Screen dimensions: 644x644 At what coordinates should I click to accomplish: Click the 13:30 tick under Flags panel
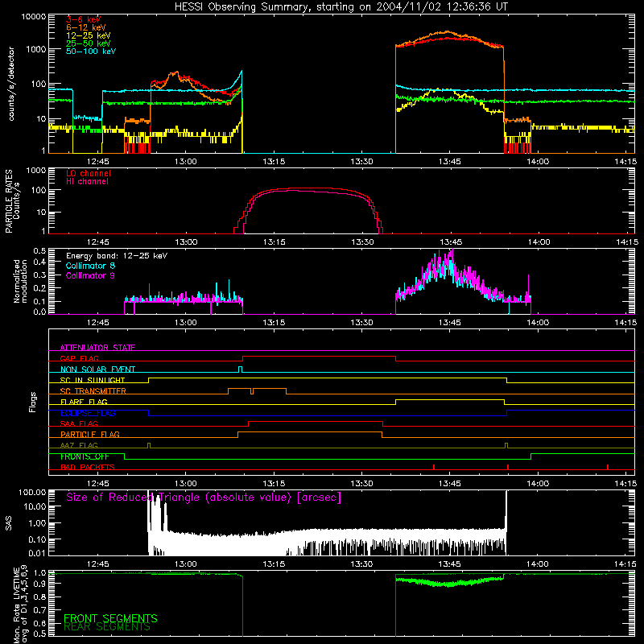point(361,484)
